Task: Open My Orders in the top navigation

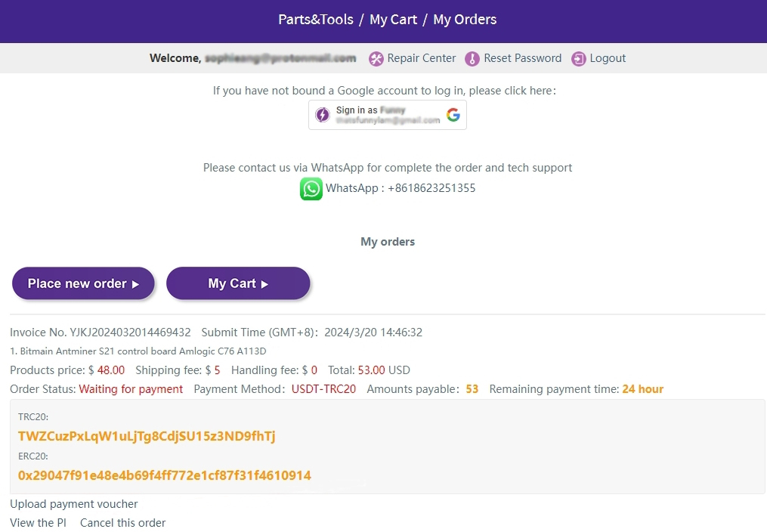Action: [465, 20]
